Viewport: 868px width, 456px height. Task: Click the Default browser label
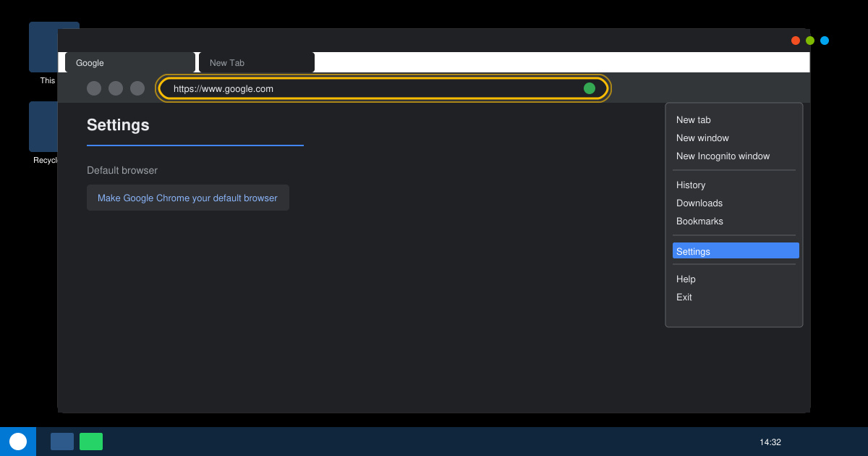[122, 171]
